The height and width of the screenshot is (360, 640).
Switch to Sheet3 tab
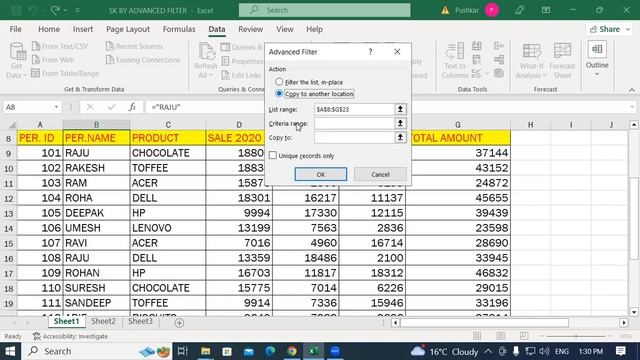click(x=140, y=321)
